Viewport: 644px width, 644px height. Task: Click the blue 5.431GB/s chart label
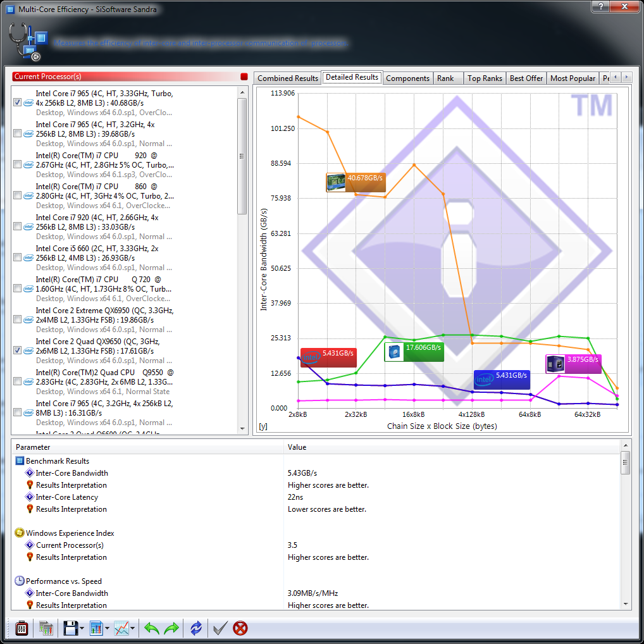pyautogui.click(x=502, y=380)
